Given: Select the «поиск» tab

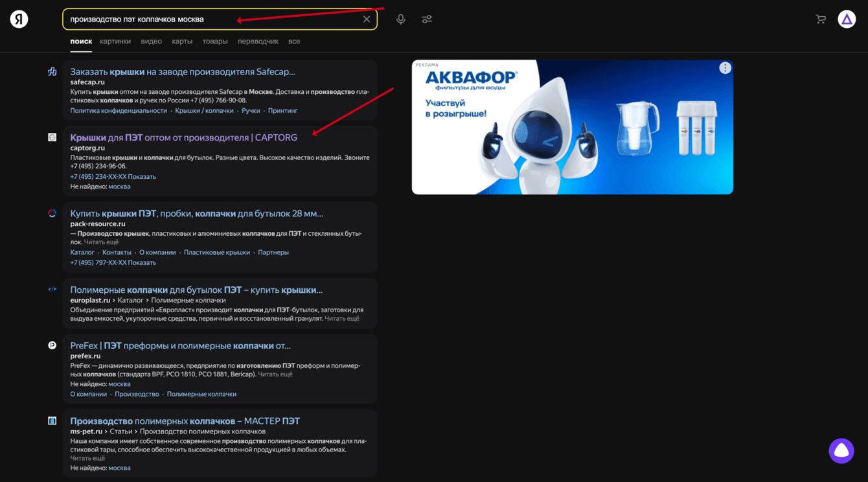Looking at the screenshot, I should click(x=81, y=41).
